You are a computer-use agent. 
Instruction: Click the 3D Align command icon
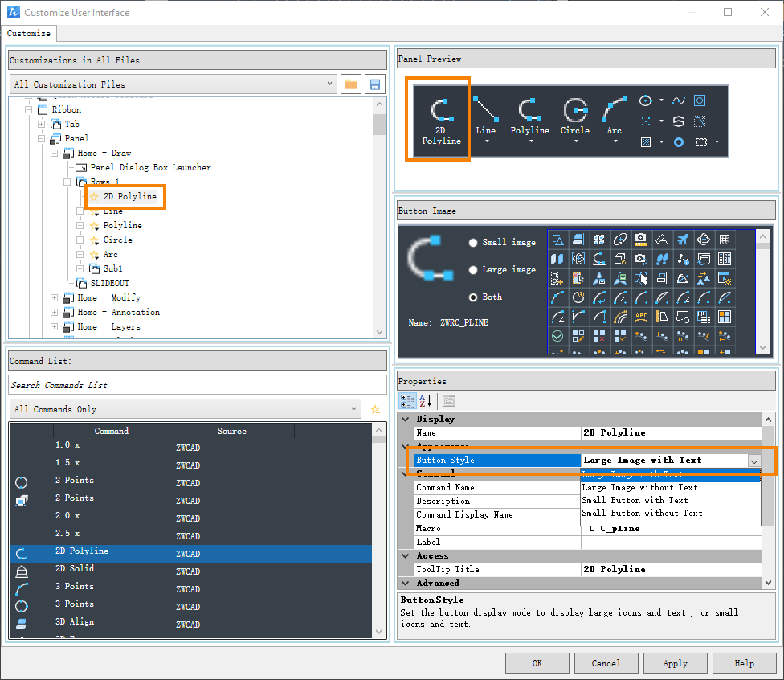22,624
